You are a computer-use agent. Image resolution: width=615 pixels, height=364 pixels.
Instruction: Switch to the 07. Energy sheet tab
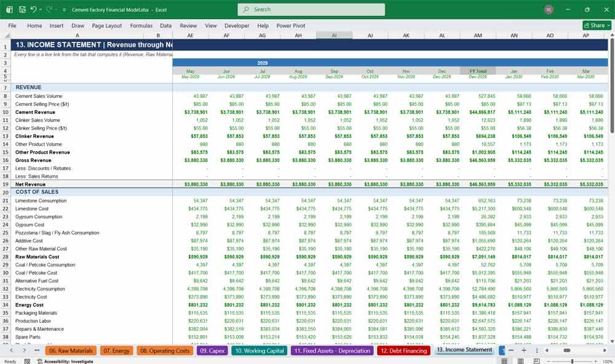pyautogui.click(x=116, y=350)
